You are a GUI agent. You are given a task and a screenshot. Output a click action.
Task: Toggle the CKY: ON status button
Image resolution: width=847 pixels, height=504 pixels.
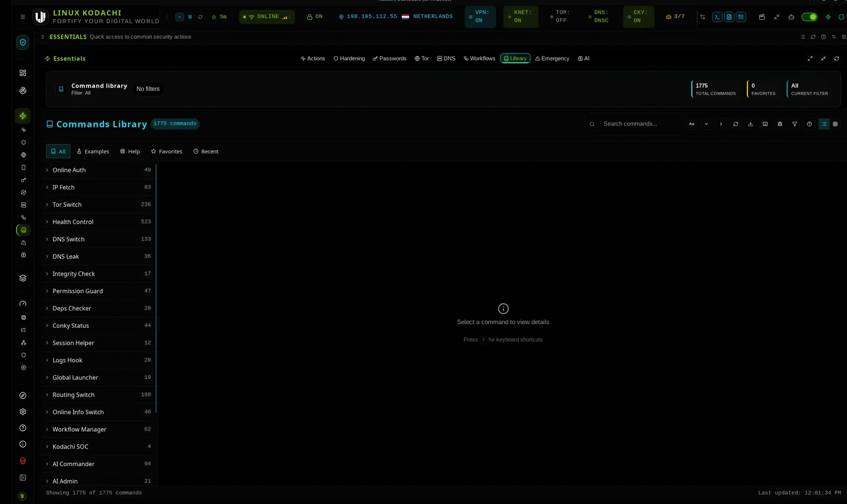pos(638,17)
